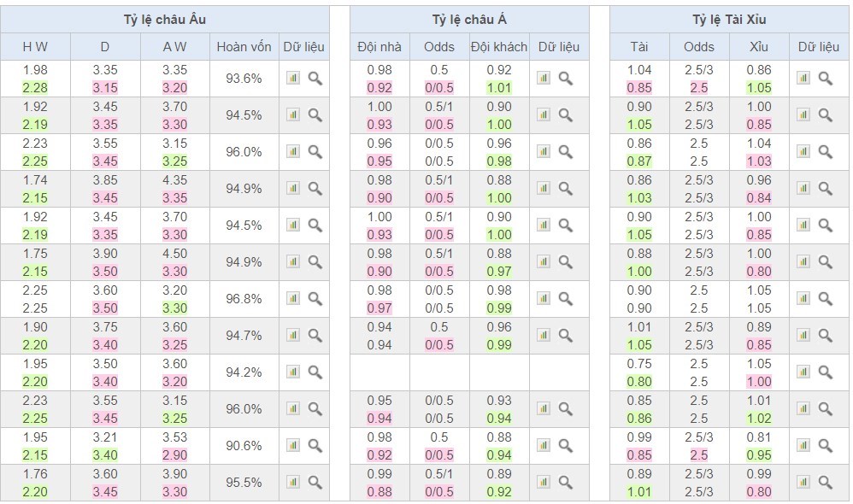853x504 pixels.
Task: Select the Hoàn vốn column header
Action: click(244, 47)
